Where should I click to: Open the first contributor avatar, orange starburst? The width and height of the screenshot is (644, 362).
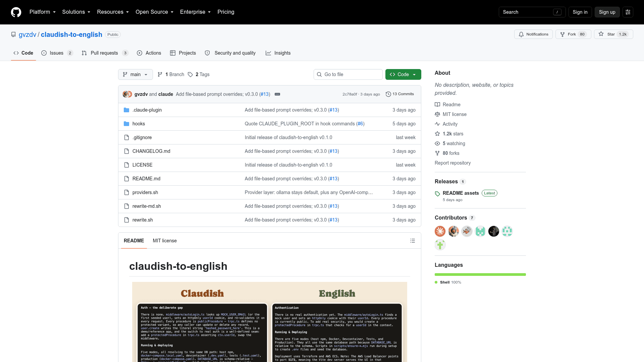440,231
